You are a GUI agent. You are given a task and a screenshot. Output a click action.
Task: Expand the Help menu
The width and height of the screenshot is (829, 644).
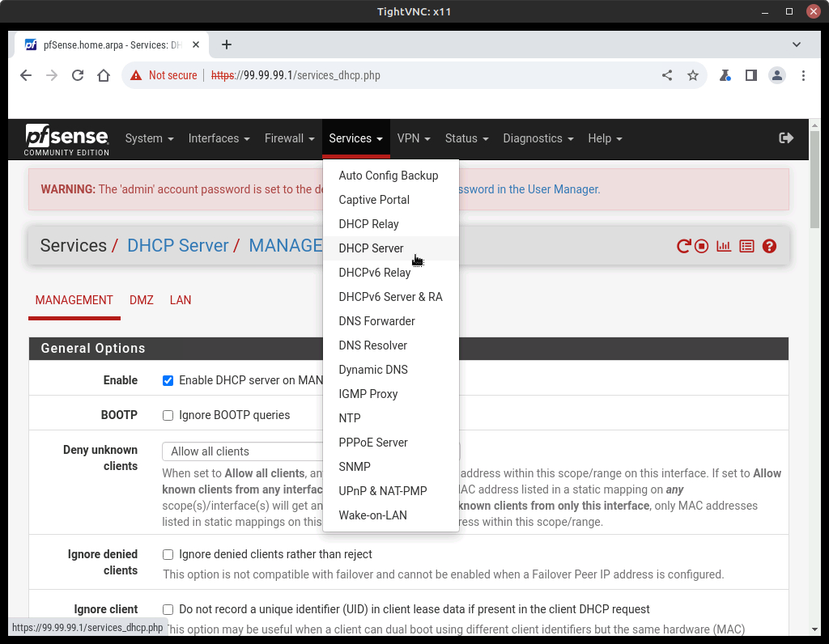pyautogui.click(x=605, y=138)
